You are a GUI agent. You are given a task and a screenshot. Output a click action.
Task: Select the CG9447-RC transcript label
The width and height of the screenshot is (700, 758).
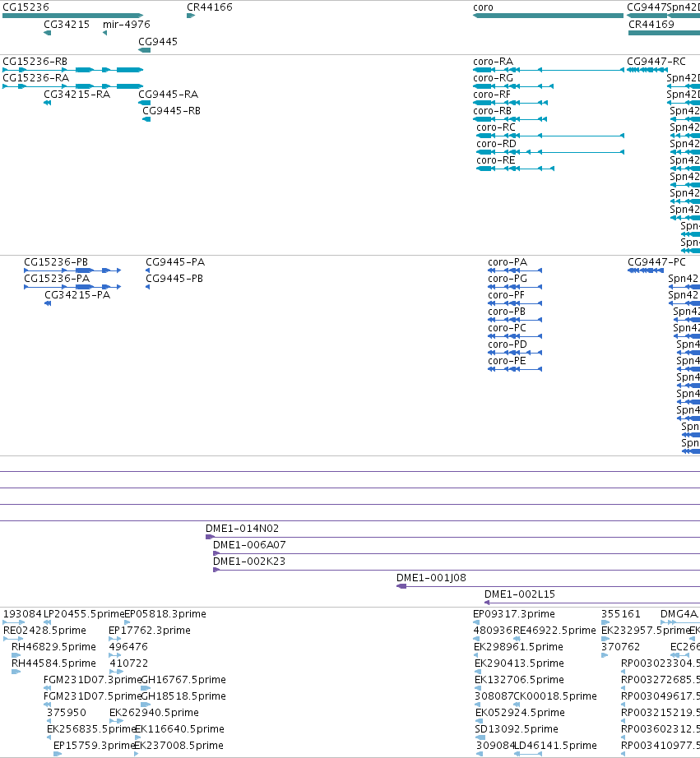pos(656,62)
